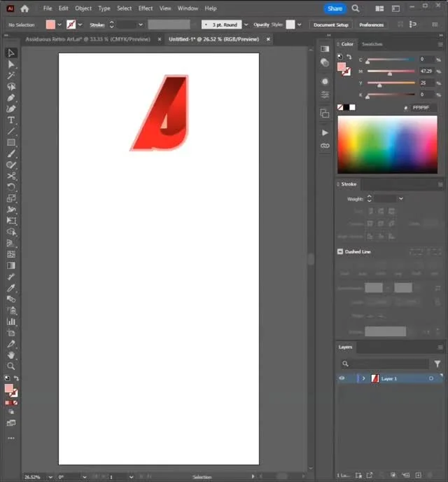Click the color spectrum picker
Viewport: 448px width, 482px height.
387,144
